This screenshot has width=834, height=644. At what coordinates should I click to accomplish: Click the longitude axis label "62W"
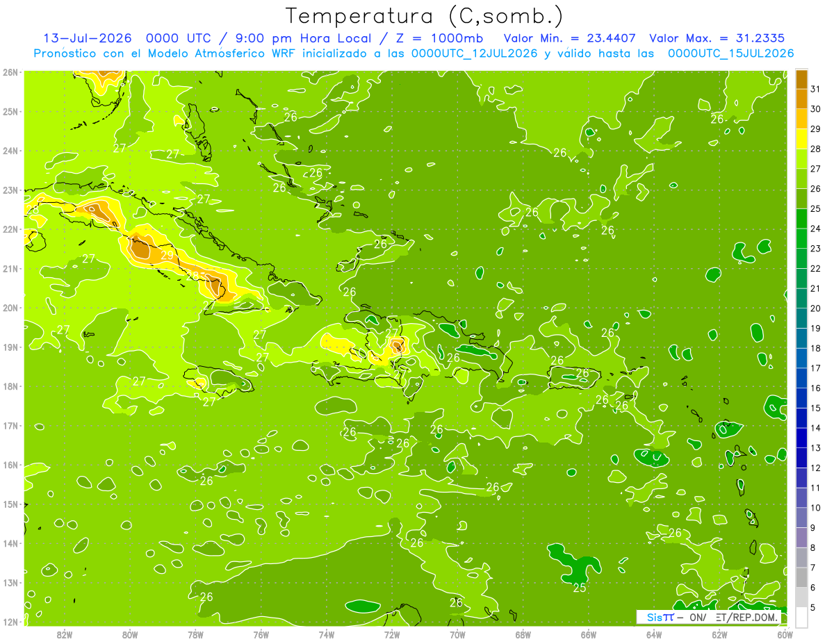(x=719, y=634)
